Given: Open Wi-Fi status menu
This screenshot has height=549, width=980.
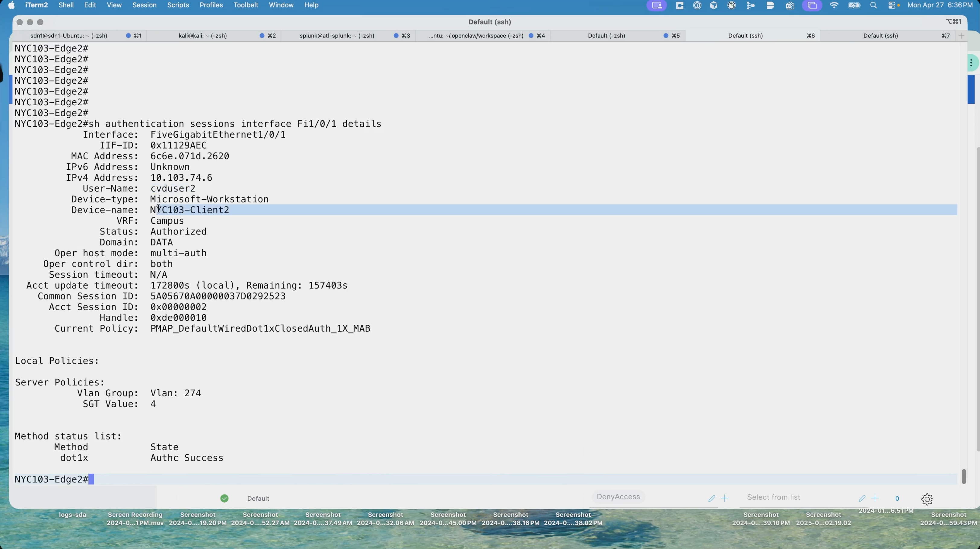Looking at the screenshot, I should (834, 6).
